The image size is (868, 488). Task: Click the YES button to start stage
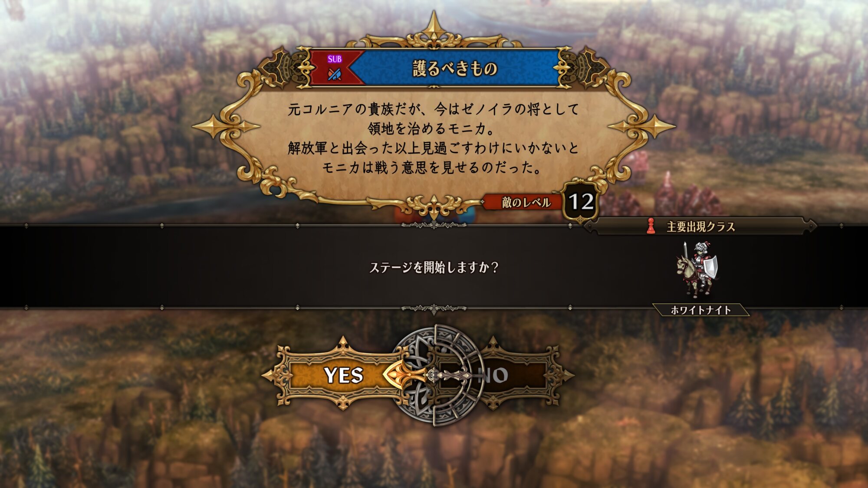pos(343,375)
